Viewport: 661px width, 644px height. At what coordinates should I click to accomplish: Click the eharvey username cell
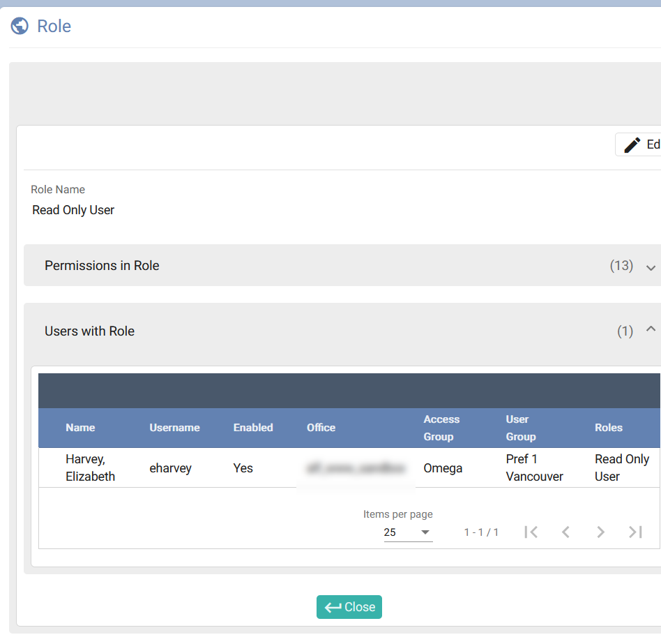pyautogui.click(x=170, y=468)
